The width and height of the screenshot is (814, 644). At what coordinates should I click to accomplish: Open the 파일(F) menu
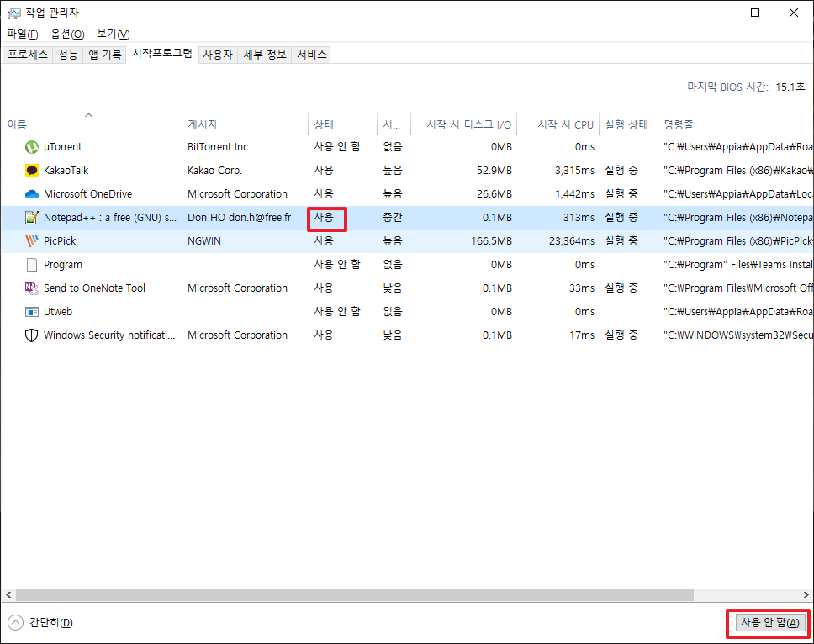pos(23,34)
